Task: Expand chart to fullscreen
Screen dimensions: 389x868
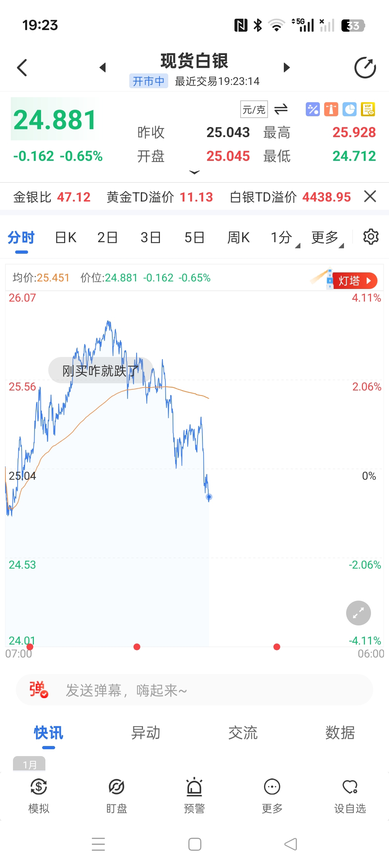Action: (358, 613)
